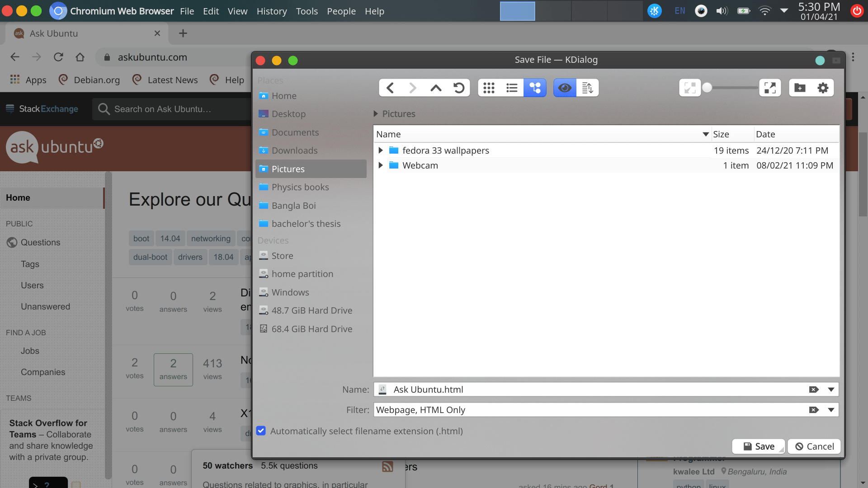Toggle the zoom-to-fit preview icon
868x488 pixels.
(689, 88)
